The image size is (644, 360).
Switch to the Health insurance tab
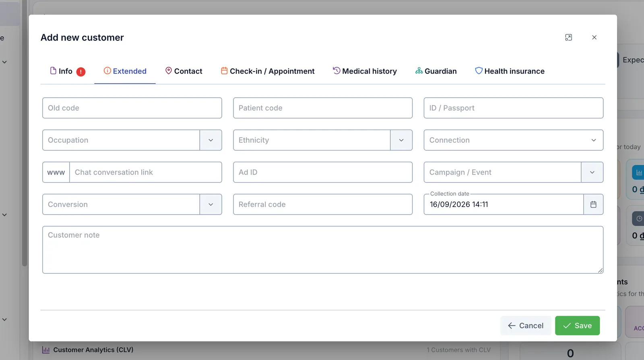pyautogui.click(x=510, y=71)
